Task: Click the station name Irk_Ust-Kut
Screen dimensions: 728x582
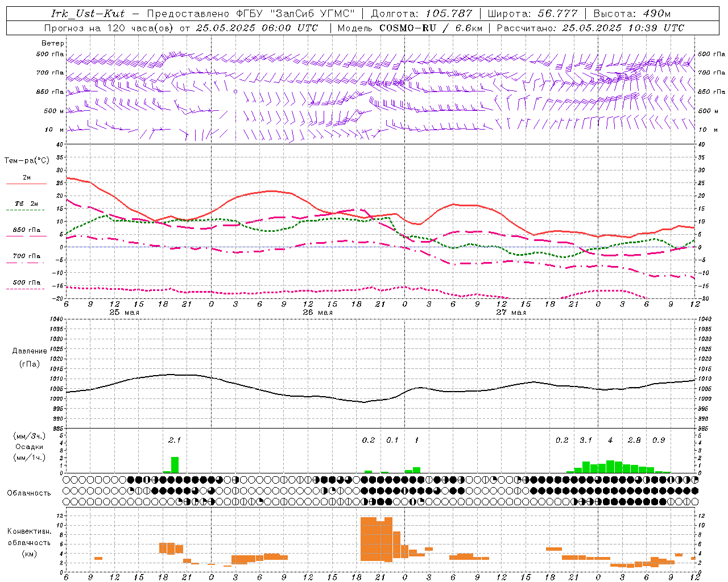Action: click(x=88, y=14)
